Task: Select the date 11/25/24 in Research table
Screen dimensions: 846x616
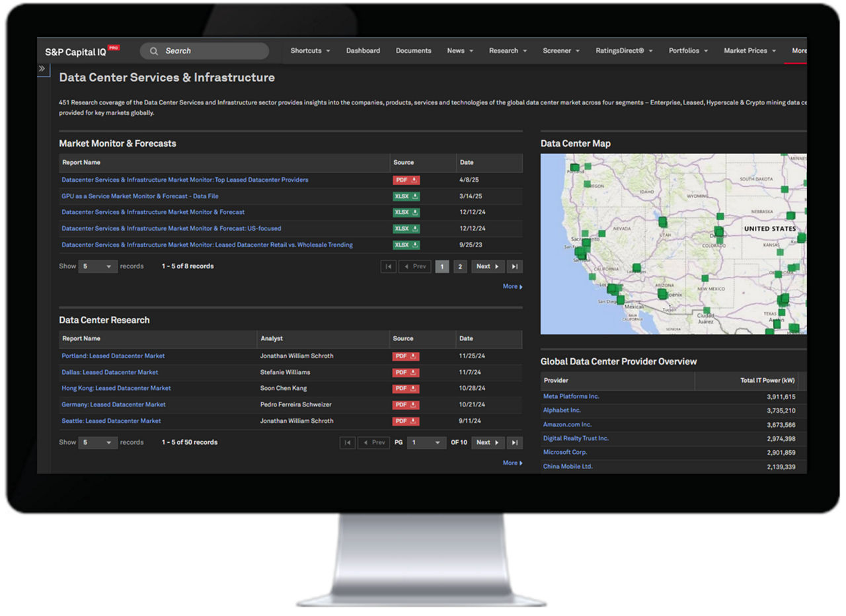Action: [x=472, y=356]
